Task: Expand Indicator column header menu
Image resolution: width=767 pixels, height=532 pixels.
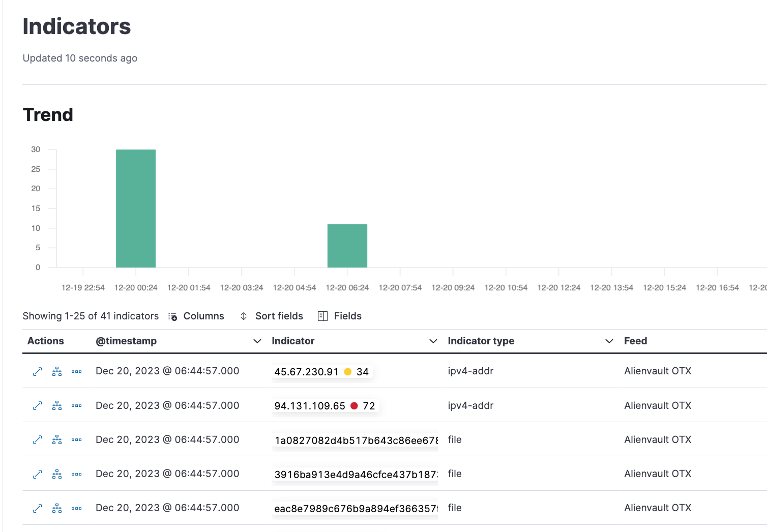Action: tap(433, 341)
